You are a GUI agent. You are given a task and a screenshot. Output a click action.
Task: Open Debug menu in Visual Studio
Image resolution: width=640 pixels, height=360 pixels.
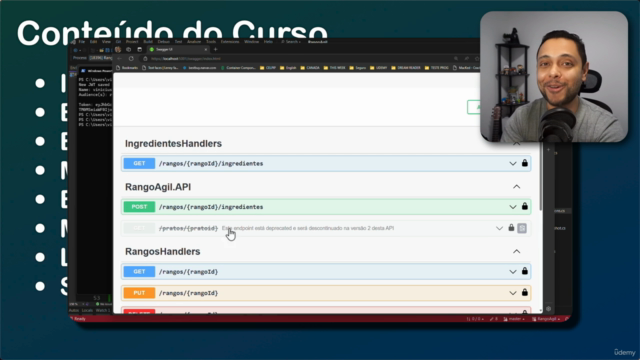163,42
